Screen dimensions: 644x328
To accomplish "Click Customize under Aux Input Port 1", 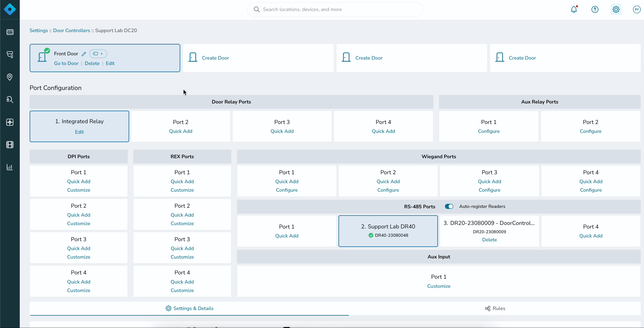I will (x=439, y=286).
